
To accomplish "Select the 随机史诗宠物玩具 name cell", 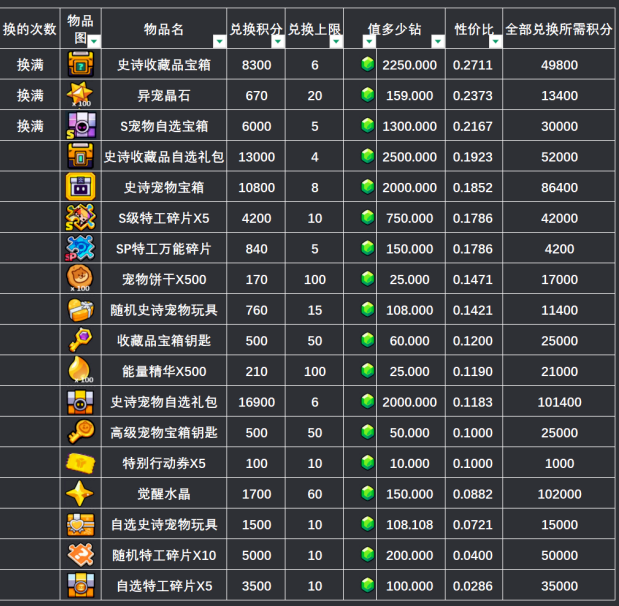I will pos(164,310).
